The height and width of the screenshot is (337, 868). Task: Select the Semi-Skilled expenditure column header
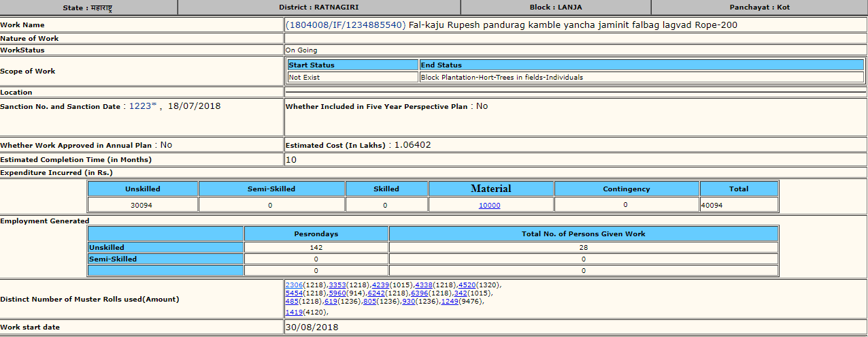coord(271,189)
